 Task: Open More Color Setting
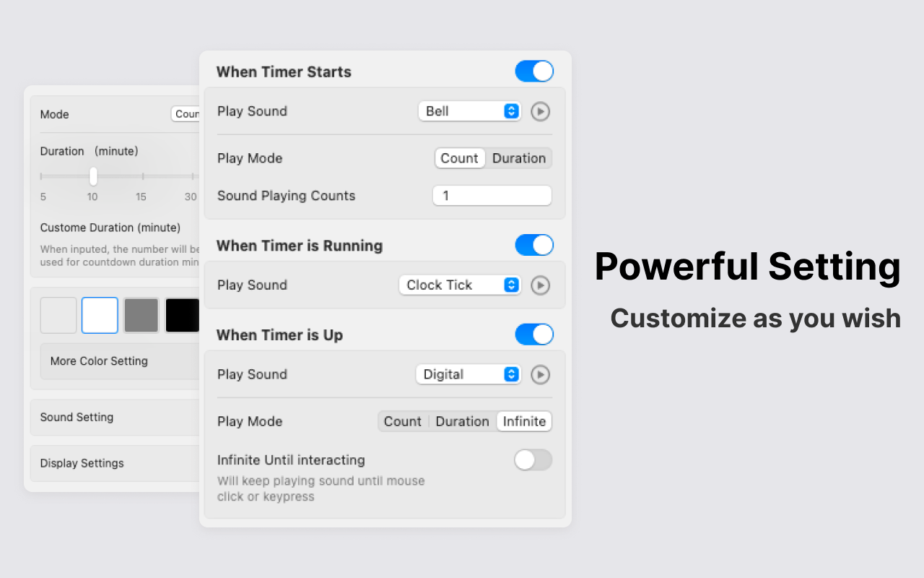click(x=120, y=361)
